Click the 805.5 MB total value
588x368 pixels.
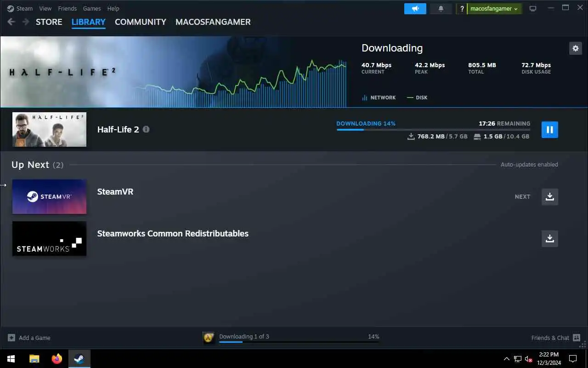click(x=482, y=65)
